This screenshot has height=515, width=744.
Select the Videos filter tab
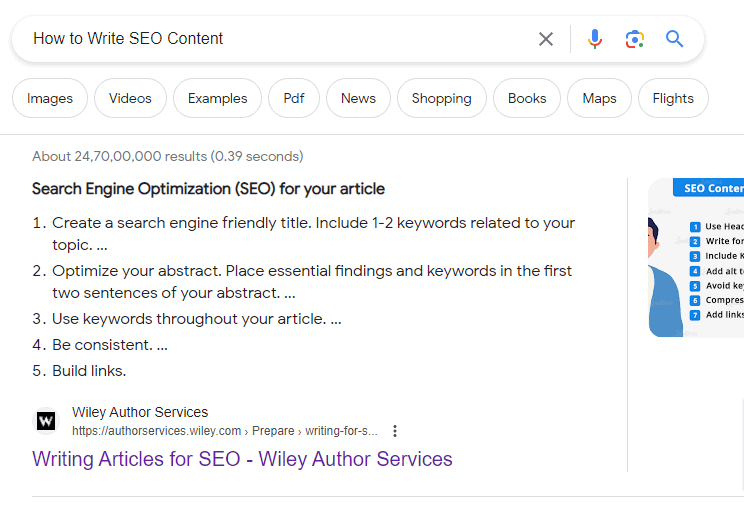[x=130, y=98]
